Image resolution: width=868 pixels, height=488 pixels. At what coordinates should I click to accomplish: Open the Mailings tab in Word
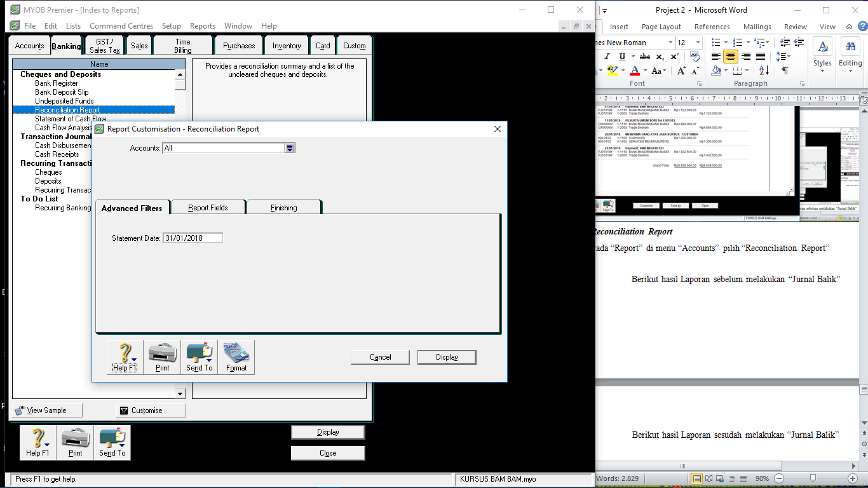[757, 27]
